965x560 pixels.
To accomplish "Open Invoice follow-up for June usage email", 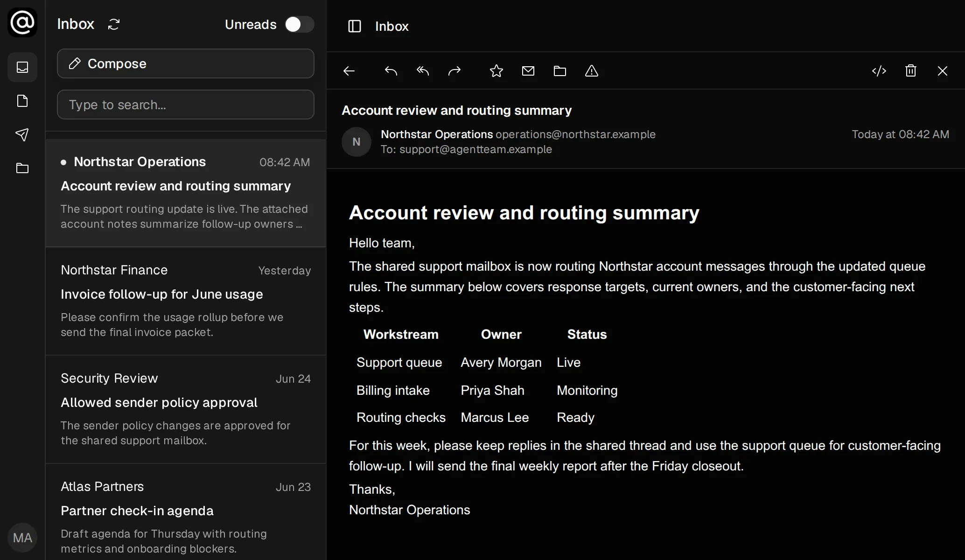I will [186, 301].
